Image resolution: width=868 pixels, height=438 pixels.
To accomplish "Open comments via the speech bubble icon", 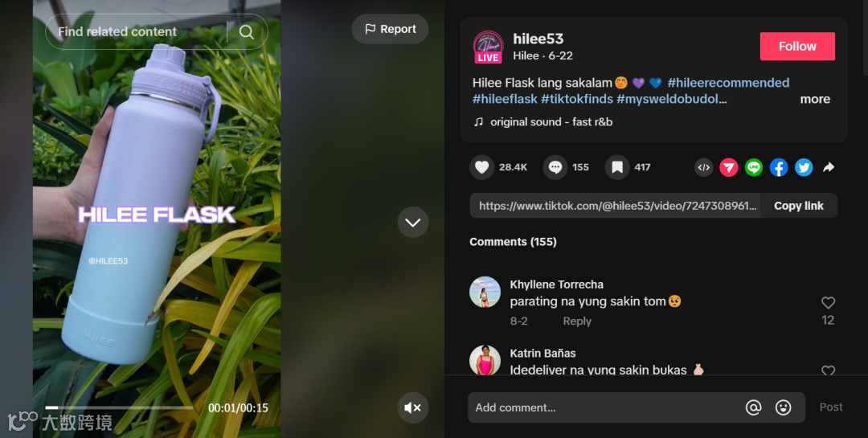I will [555, 167].
